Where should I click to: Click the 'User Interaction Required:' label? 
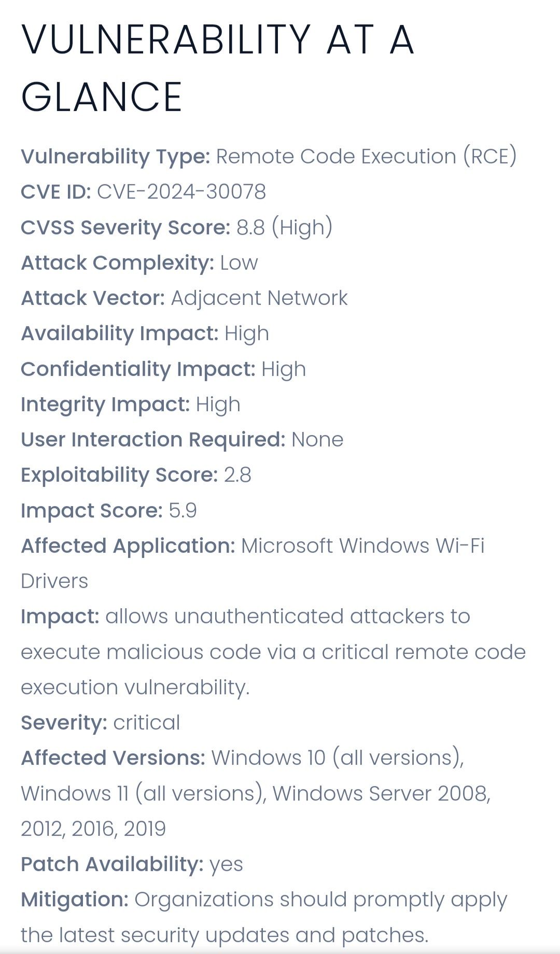point(153,440)
